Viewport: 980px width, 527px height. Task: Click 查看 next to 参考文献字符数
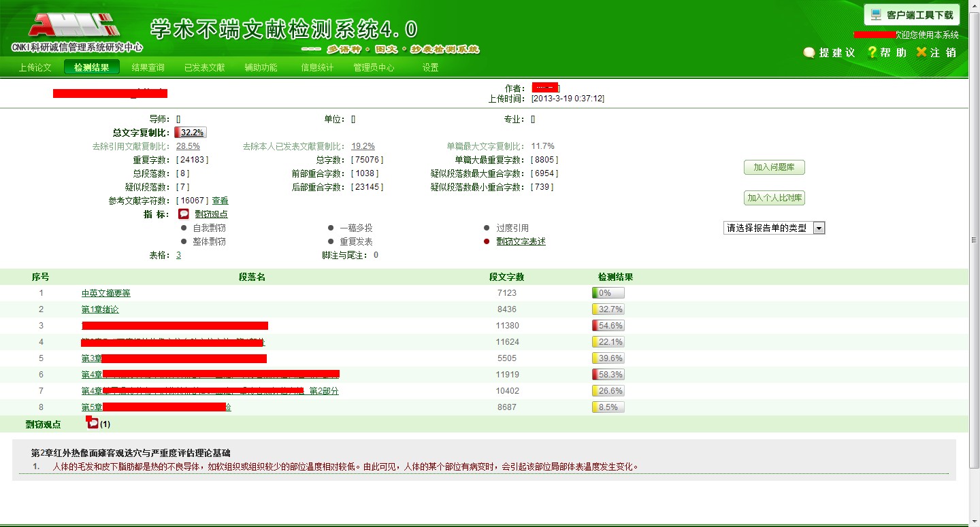(x=220, y=201)
